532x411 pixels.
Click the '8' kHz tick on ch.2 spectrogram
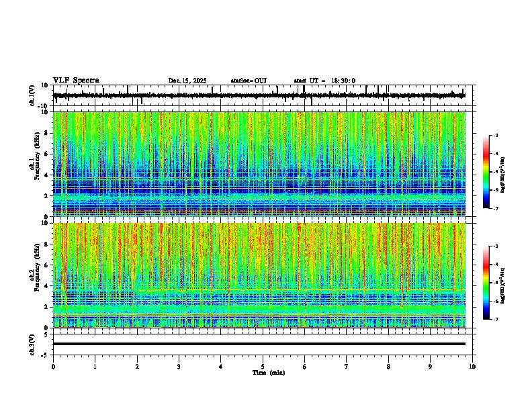[46, 244]
